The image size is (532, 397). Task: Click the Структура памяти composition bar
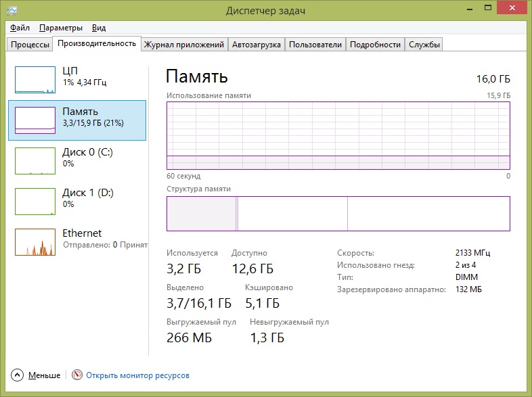[338, 213]
